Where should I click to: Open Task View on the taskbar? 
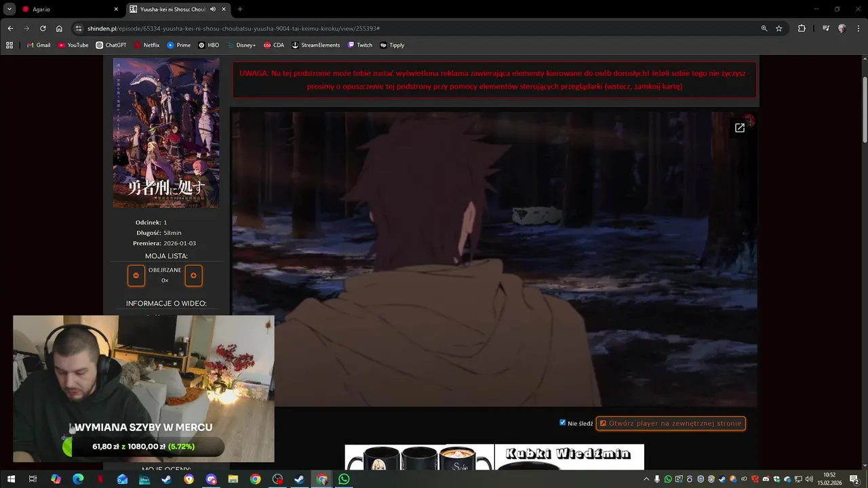coord(33,479)
